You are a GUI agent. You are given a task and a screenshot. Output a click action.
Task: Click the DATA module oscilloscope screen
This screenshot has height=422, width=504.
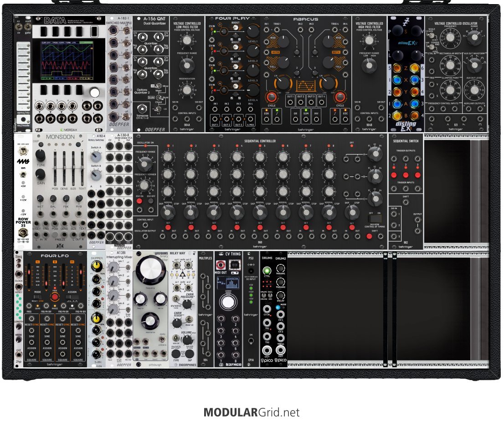pos(67,61)
